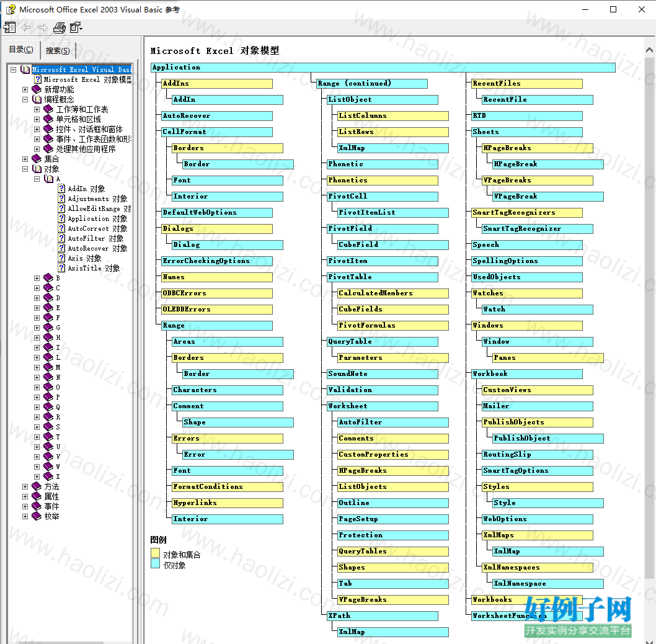
Task: Collapse the 对象 tree node
Action: (25, 169)
